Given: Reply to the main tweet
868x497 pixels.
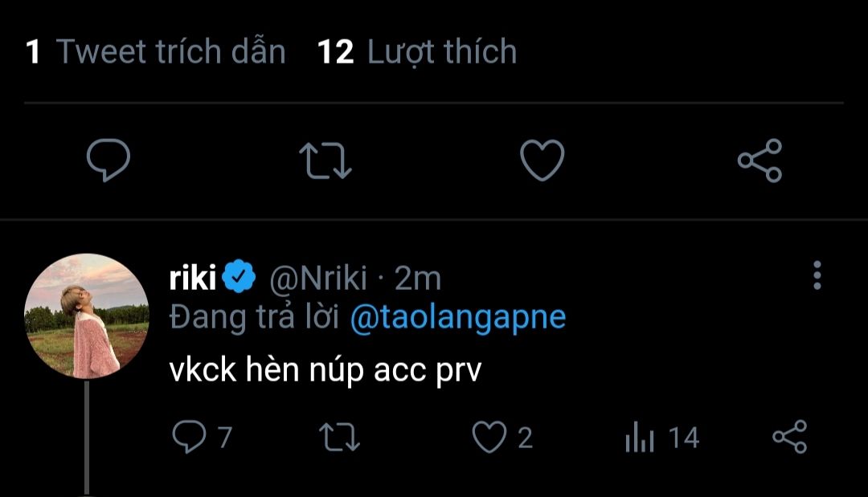Looking at the screenshot, I should point(108,160).
